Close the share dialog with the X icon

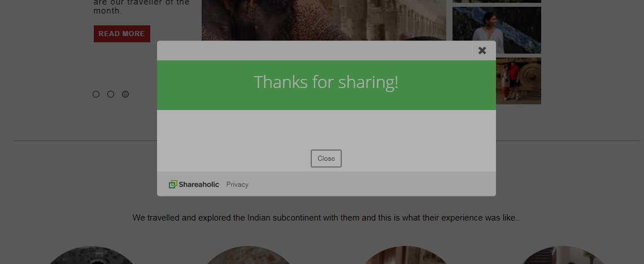[x=482, y=50]
